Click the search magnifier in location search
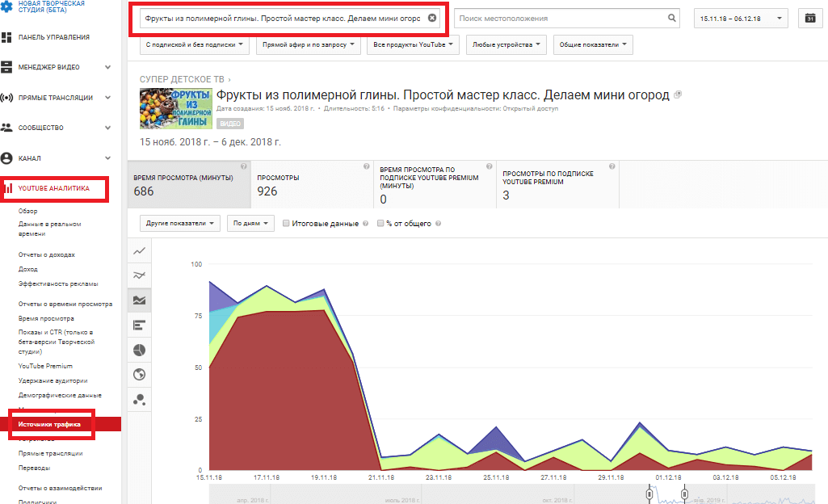828x504 pixels. pyautogui.click(x=671, y=16)
